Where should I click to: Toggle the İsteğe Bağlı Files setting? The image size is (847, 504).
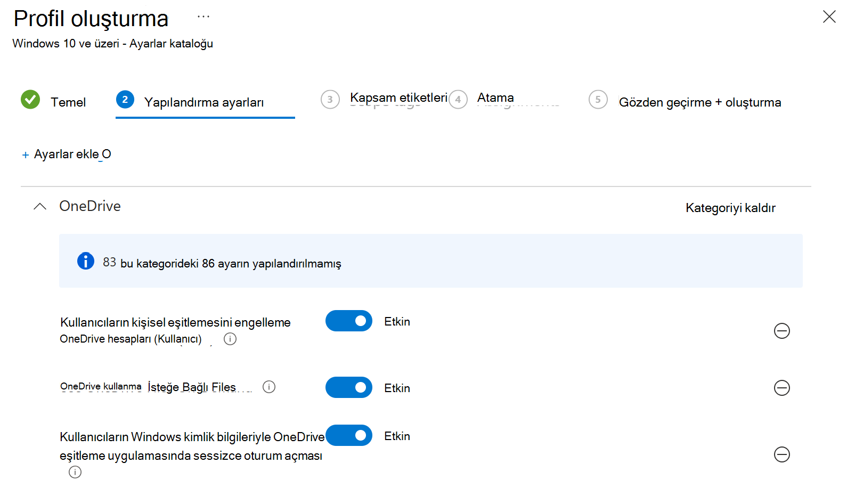coord(349,387)
